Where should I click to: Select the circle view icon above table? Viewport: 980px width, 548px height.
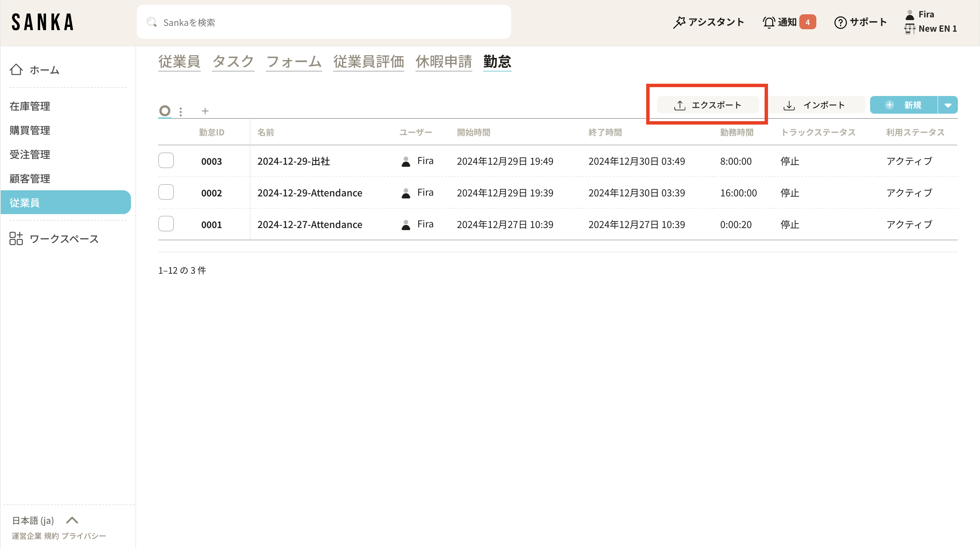click(x=165, y=111)
